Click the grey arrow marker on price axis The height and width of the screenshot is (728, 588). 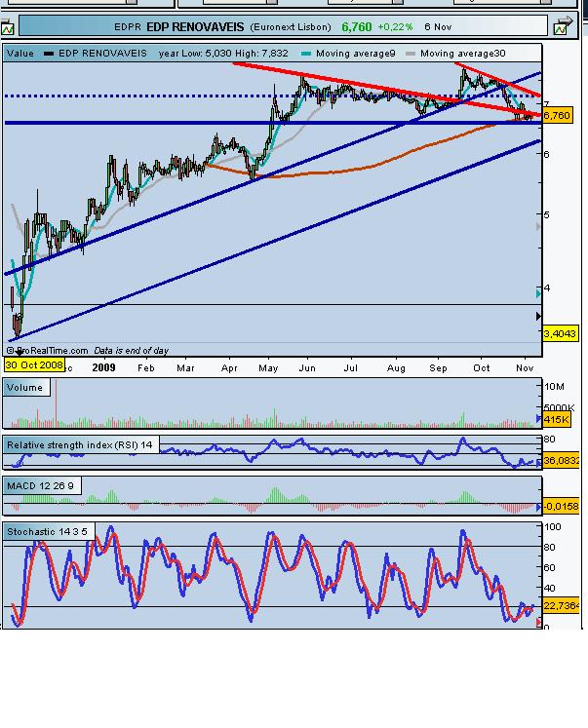(539, 227)
